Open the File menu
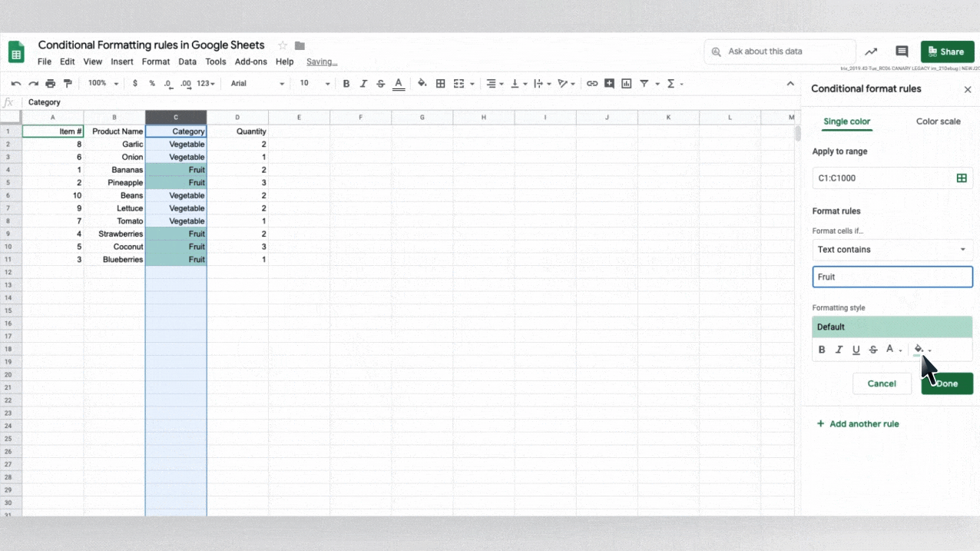Screen dimensions: 980x551 [45, 61]
